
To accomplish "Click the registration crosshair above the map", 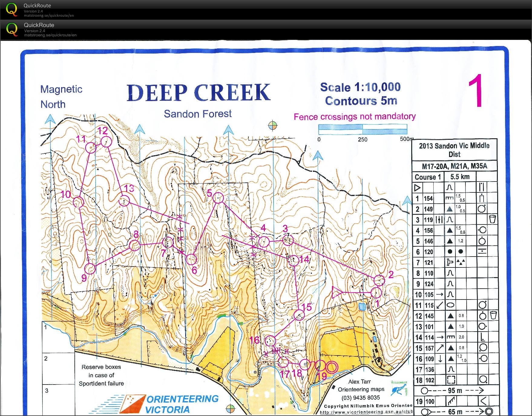I will pyautogui.click(x=272, y=125).
